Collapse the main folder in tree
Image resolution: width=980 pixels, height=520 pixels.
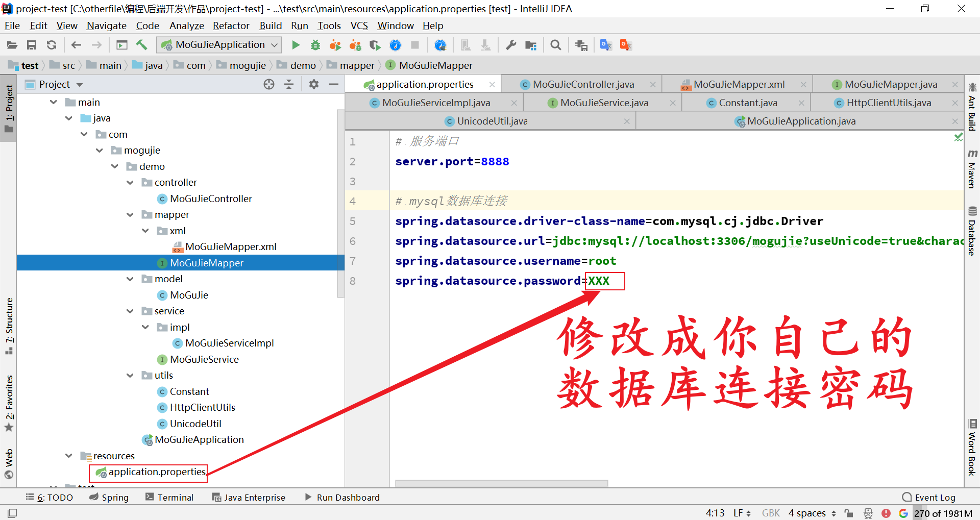tap(54, 102)
